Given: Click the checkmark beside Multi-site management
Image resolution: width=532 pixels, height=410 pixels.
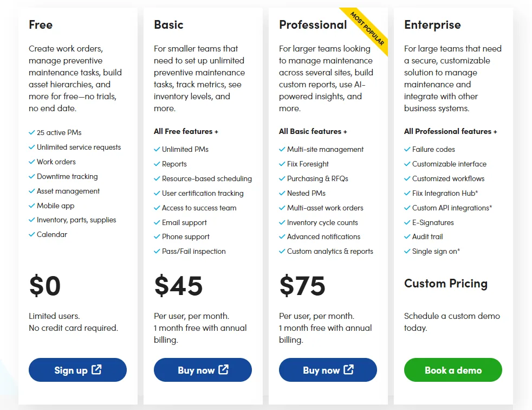Looking at the screenshot, I should pos(282,149).
